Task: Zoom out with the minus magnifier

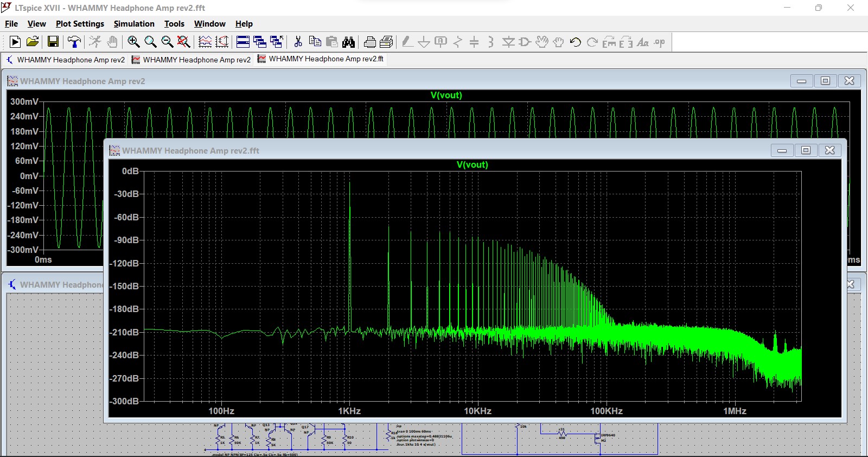Action: click(167, 42)
